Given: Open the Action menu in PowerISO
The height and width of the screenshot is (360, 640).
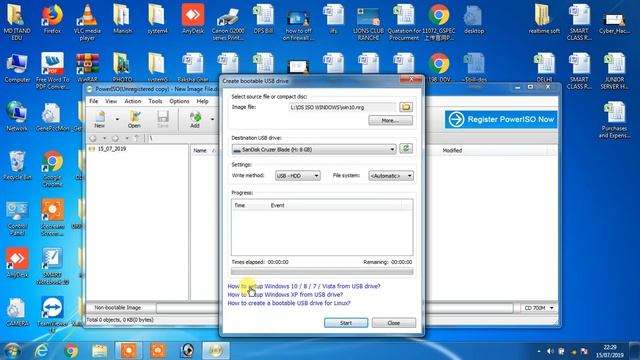Looking at the screenshot, I should tap(133, 101).
